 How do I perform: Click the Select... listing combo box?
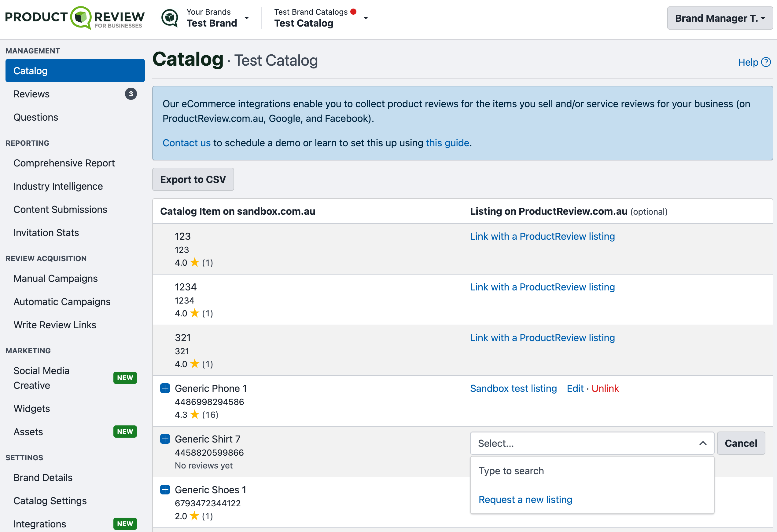pyautogui.click(x=592, y=443)
